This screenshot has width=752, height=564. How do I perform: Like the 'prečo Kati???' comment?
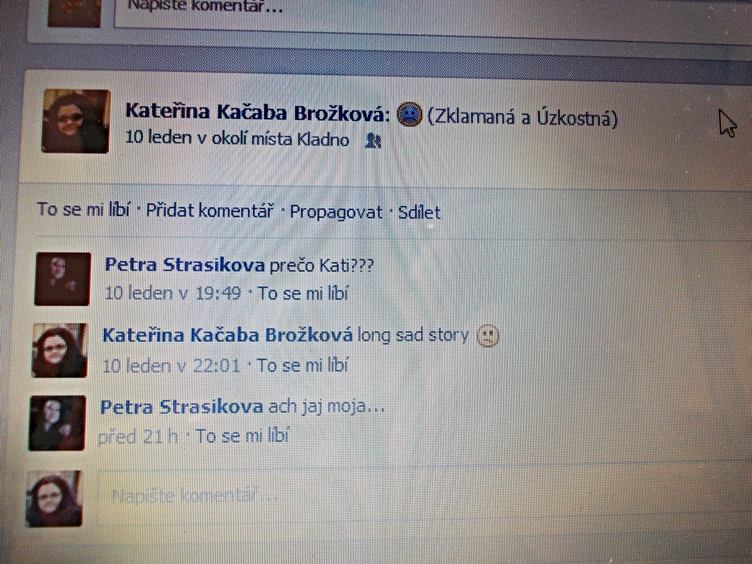click(x=303, y=293)
